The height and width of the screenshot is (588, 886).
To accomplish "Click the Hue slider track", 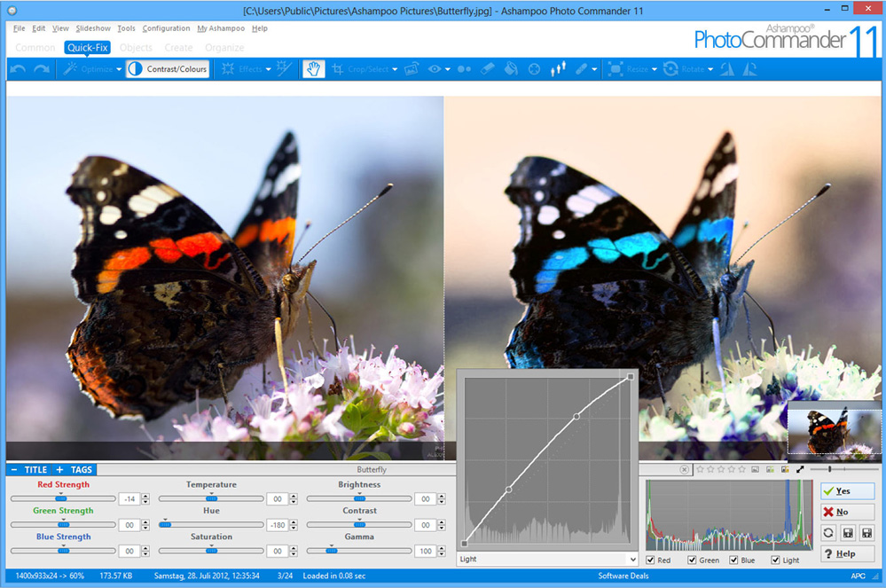I will (211, 525).
